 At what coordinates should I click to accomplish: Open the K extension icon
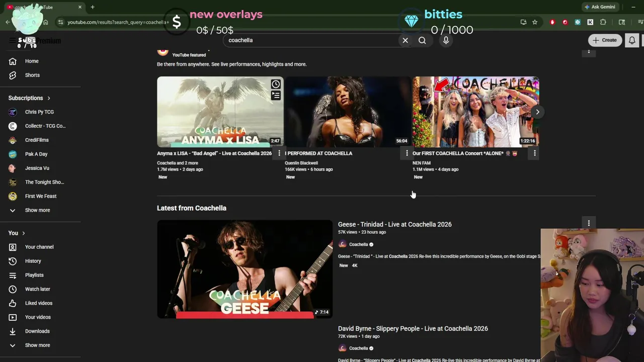(590, 22)
